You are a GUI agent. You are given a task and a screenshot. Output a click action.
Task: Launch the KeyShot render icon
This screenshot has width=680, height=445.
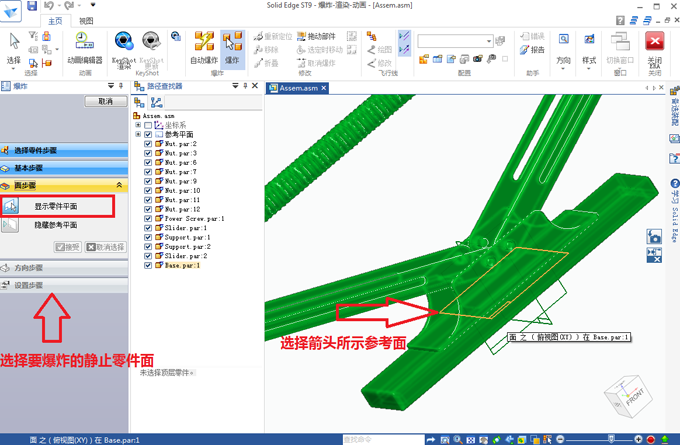click(124, 46)
